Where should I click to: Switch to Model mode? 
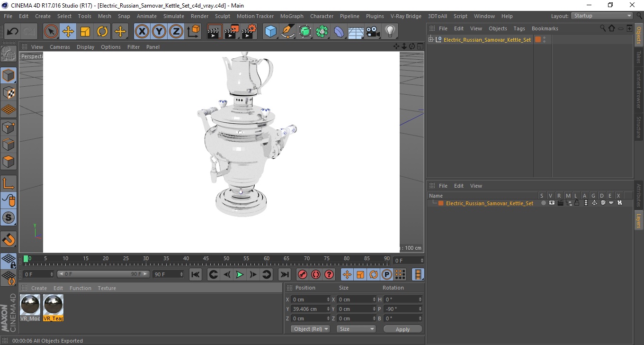pyautogui.click(x=9, y=75)
